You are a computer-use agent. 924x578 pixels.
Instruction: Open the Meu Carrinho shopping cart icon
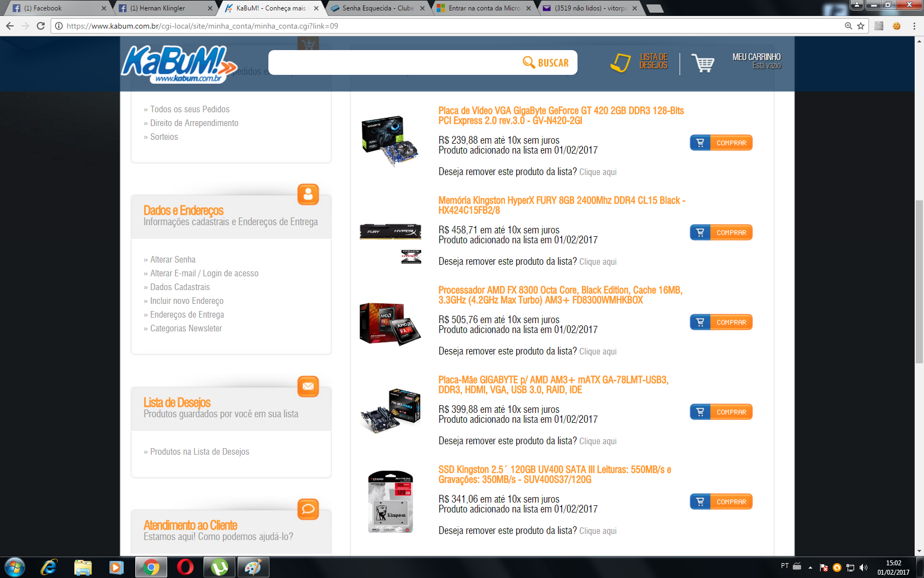(x=703, y=63)
